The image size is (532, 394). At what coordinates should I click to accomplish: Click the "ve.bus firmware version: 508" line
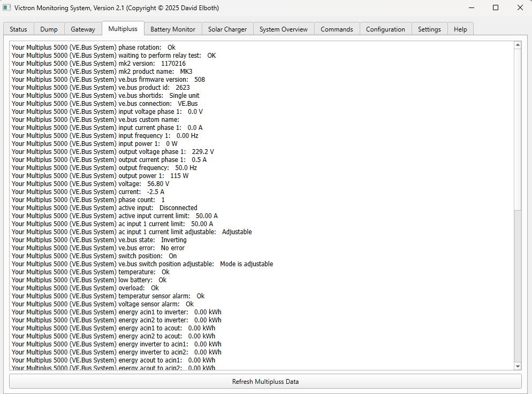pyautogui.click(x=108, y=80)
